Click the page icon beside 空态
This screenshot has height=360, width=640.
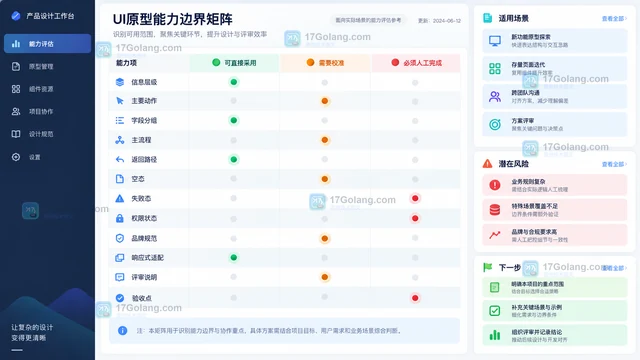[x=120, y=179]
